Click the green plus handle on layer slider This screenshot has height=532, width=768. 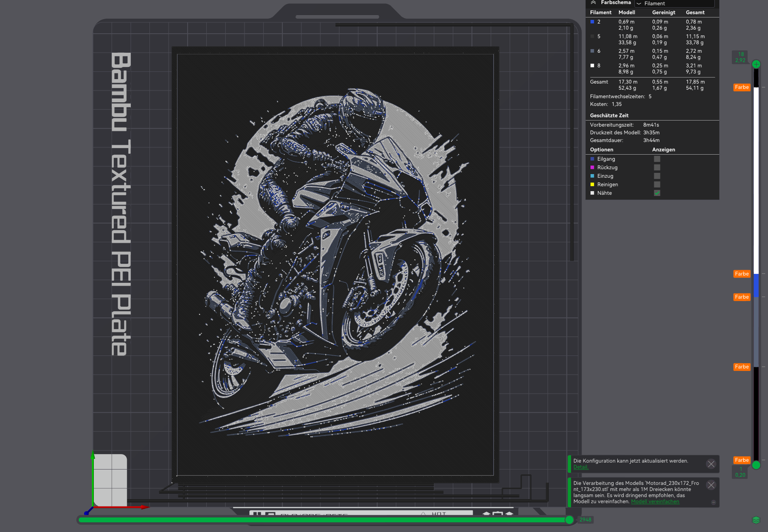[756, 64]
